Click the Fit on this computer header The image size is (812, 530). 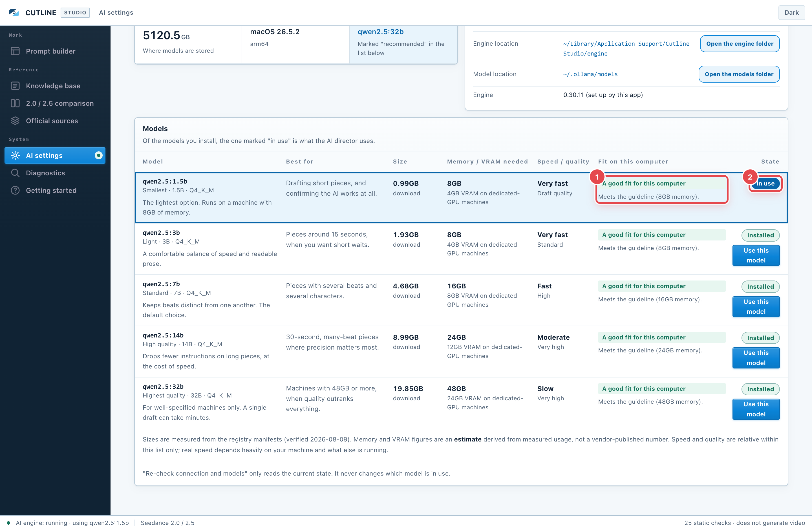633,162
